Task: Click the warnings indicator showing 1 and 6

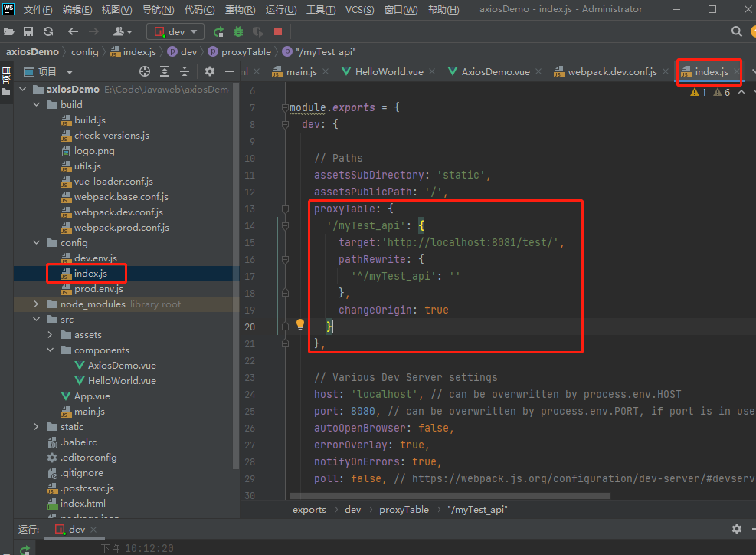Action: pos(710,92)
